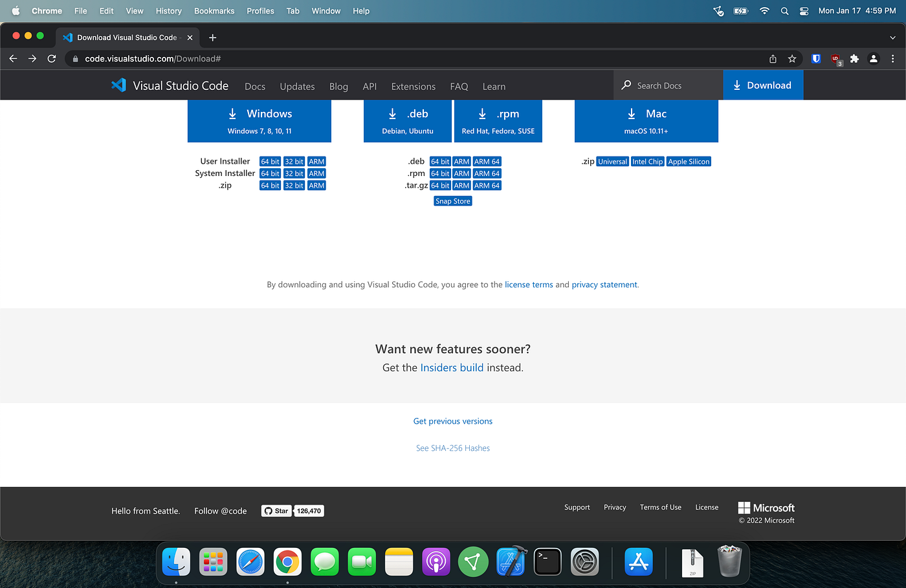Download the Universal Mac zip
The height and width of the screenshot is (588, 906).
click(612, 161)
